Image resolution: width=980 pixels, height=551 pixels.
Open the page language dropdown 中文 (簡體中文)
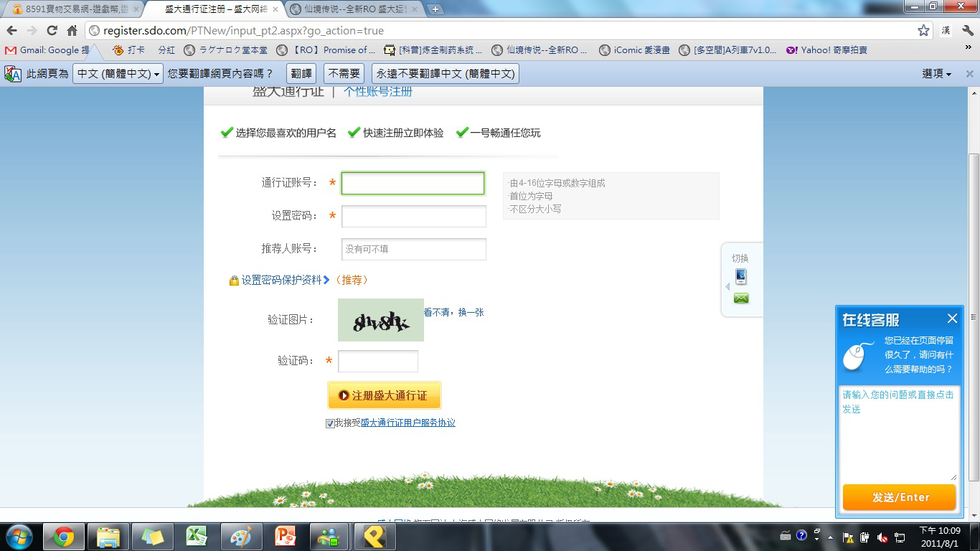point(118,74)
